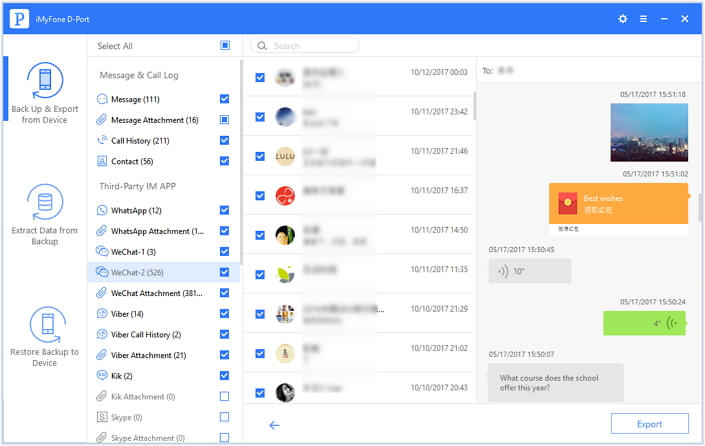Click the conversation list scrollbar
Image resolution: width=705 pixels, height=446 pixels.
[474, 106]
